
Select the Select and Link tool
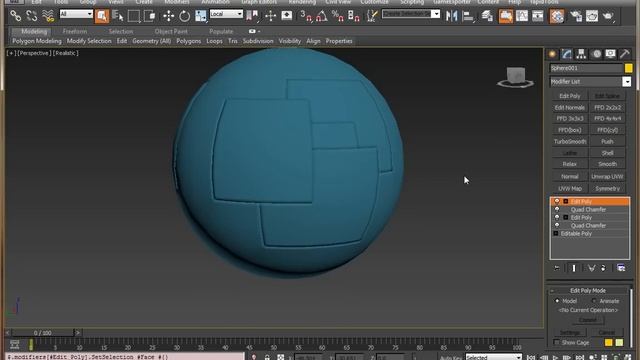(16, 16)
